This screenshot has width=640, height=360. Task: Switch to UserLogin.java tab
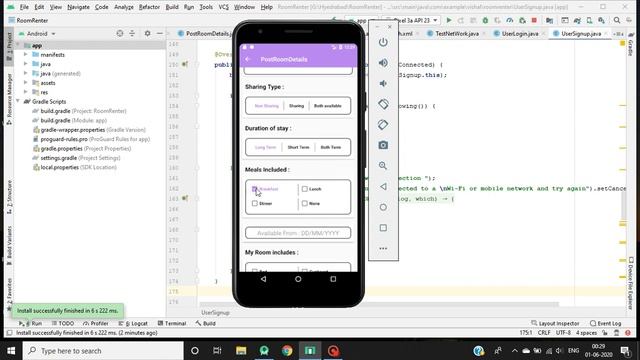(520, 33)
